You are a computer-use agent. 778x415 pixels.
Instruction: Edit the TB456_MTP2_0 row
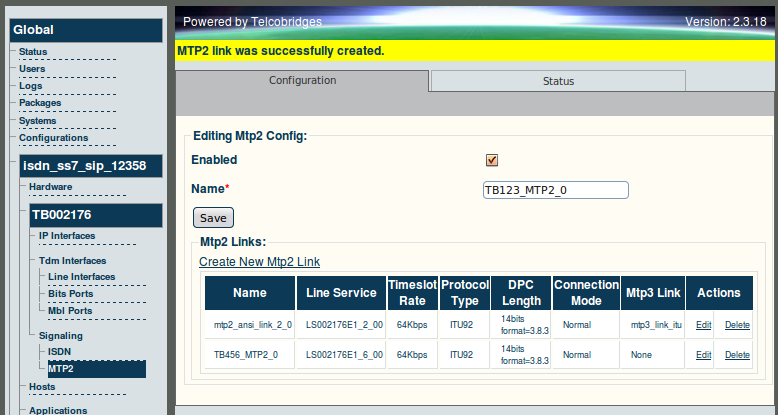[704, 355]
